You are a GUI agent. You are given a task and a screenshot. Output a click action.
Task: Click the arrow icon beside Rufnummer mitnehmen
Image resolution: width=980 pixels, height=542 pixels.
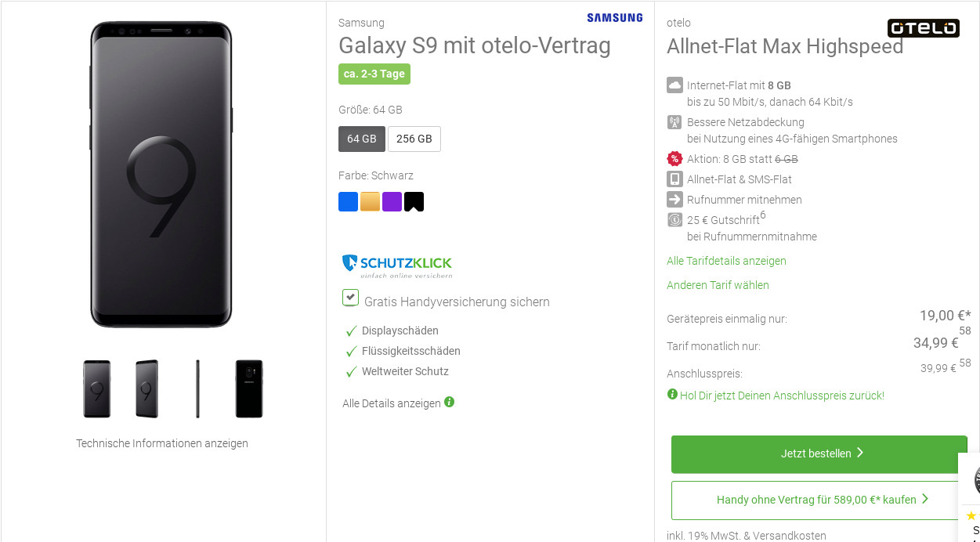(x=674, y=199)
